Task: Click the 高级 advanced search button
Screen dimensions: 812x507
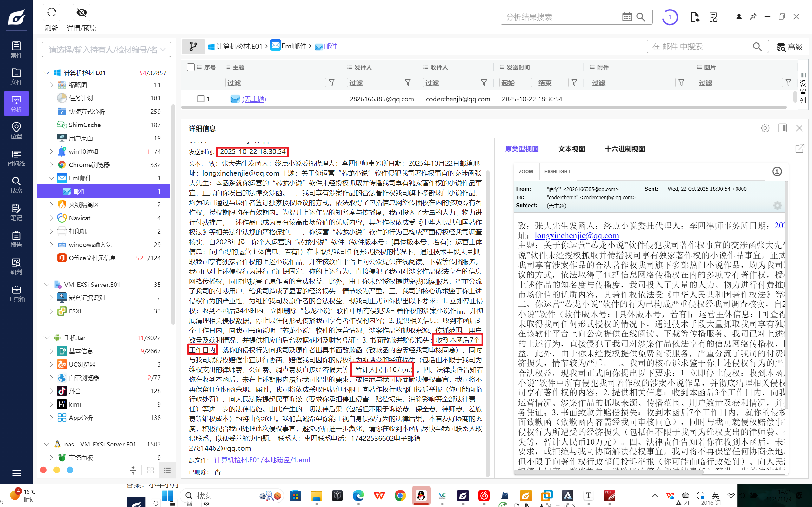Action: tap(789, 47)
